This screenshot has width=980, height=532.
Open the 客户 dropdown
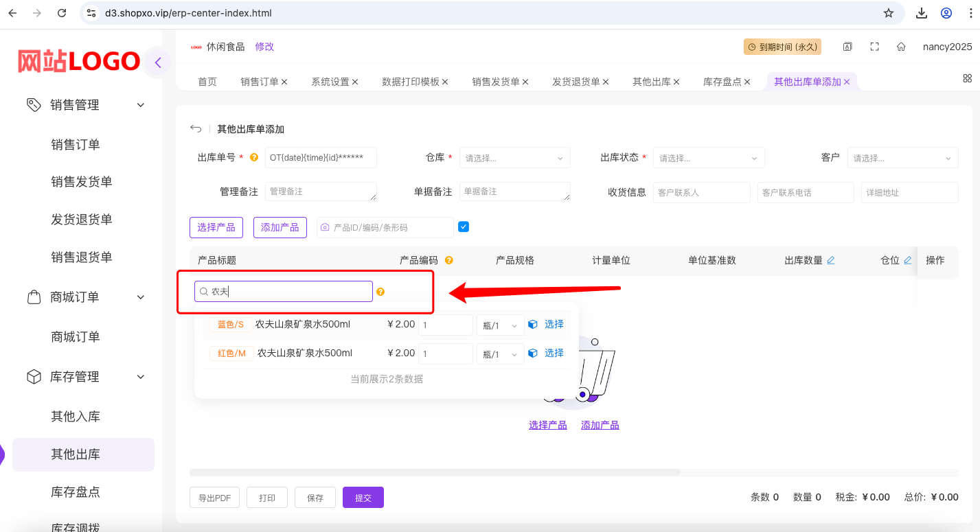(903, 157)
